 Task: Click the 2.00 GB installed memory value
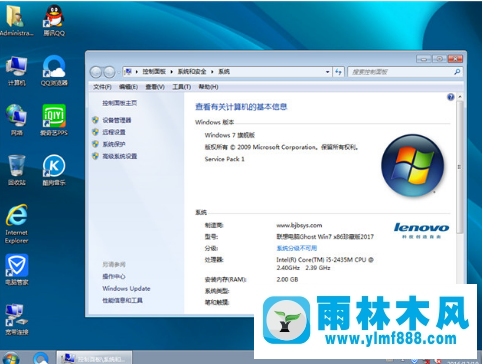(287, 279)
